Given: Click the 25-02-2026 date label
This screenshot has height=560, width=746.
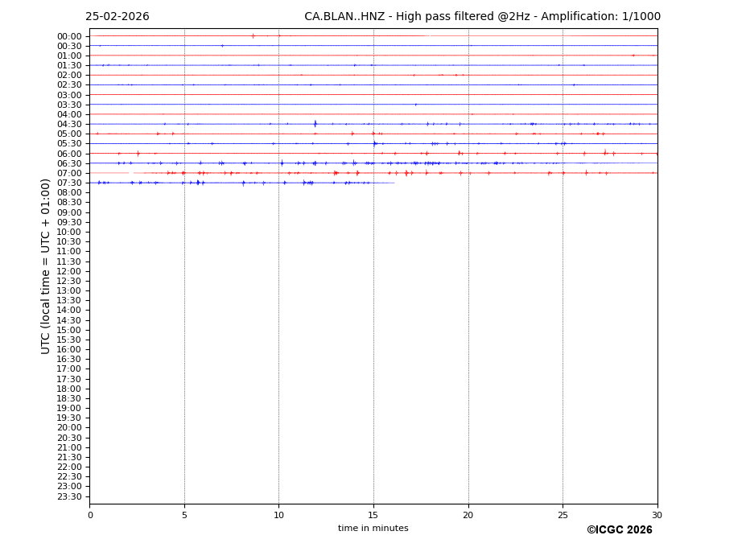Looking at the screenshot, I should pyautogui.click(x=117, y=17).
